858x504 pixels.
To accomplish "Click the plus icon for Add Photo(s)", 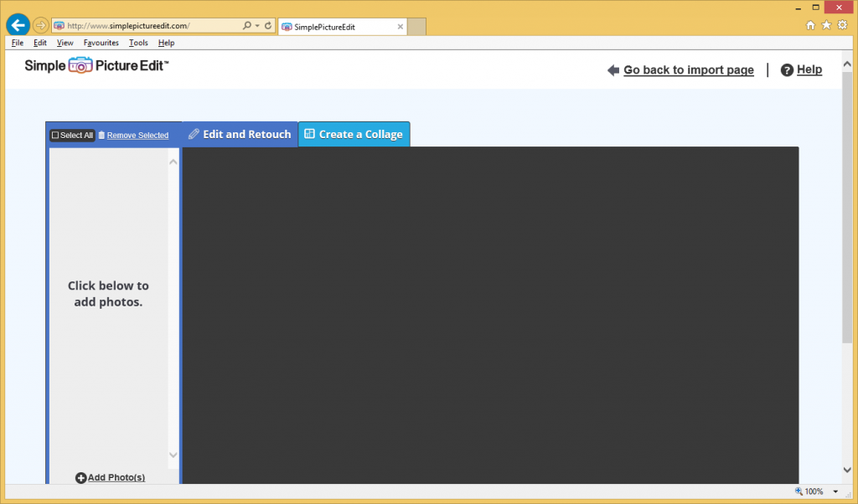I will 81,478.
